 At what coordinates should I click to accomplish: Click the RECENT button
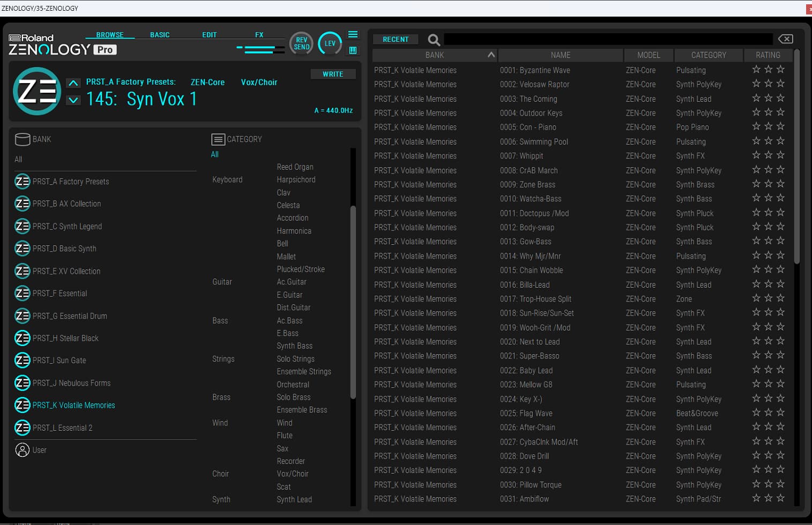click(396, 40)
